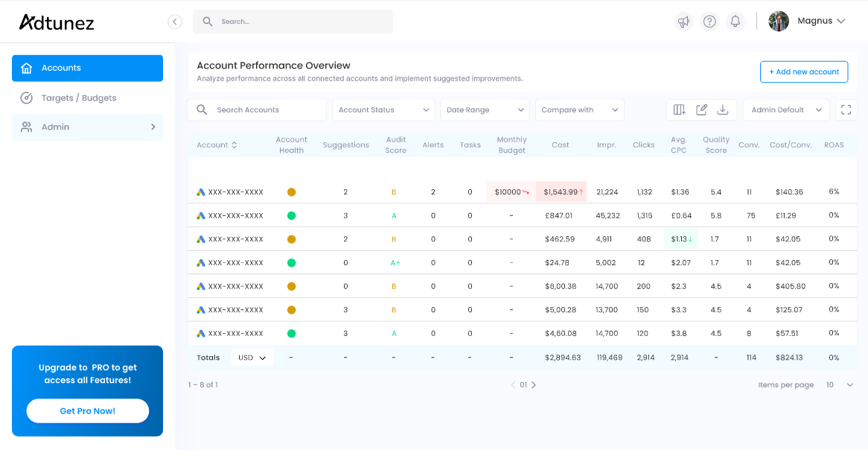The image size is (868, 450).
Task: Click the announcements megaphone icon
Action: (x=683, y=22)
